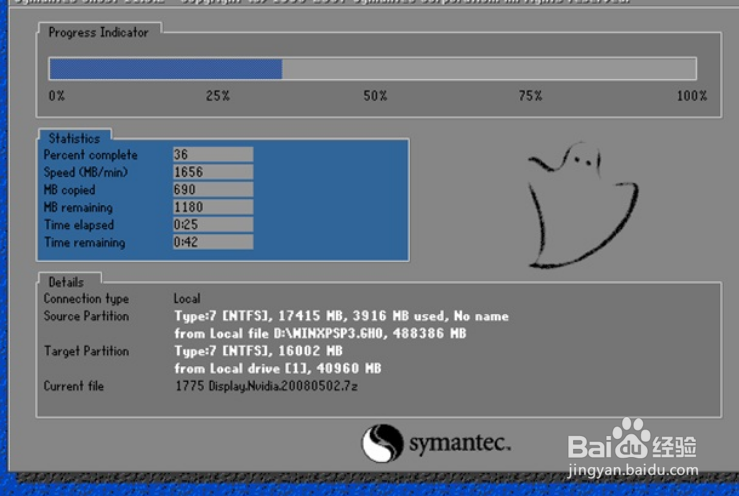
Task: Click the Ghost mascot drawing
Action: point(583,205)
